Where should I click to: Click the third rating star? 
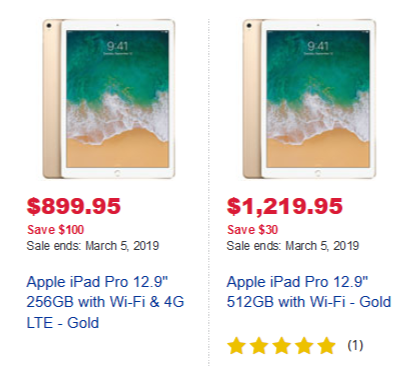[281, 346]
